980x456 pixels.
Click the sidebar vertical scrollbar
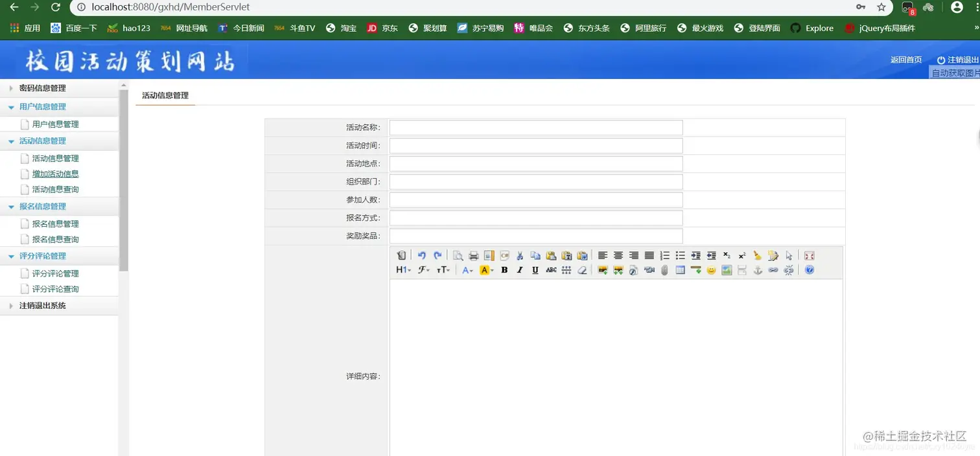coord(124,180)
